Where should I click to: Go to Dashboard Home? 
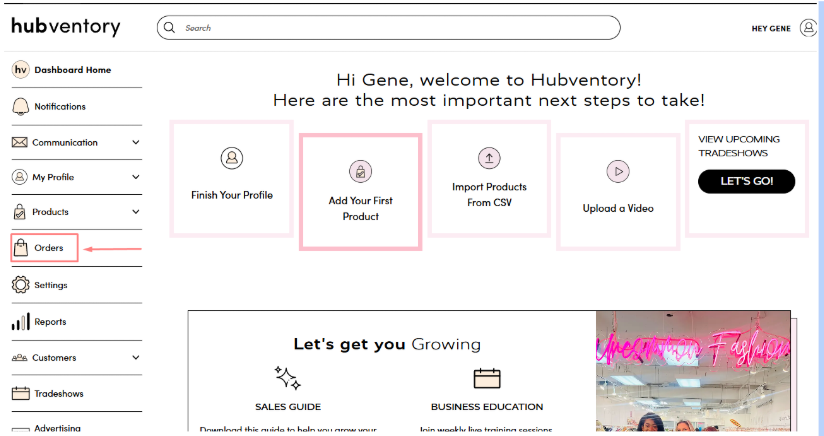pyautogui.click(x=73, y=70)
